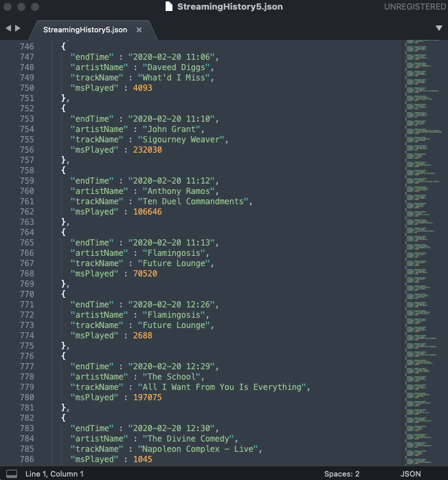Click the artist name "The School"
The image size is (448, 480).
(x=172, y=377)
